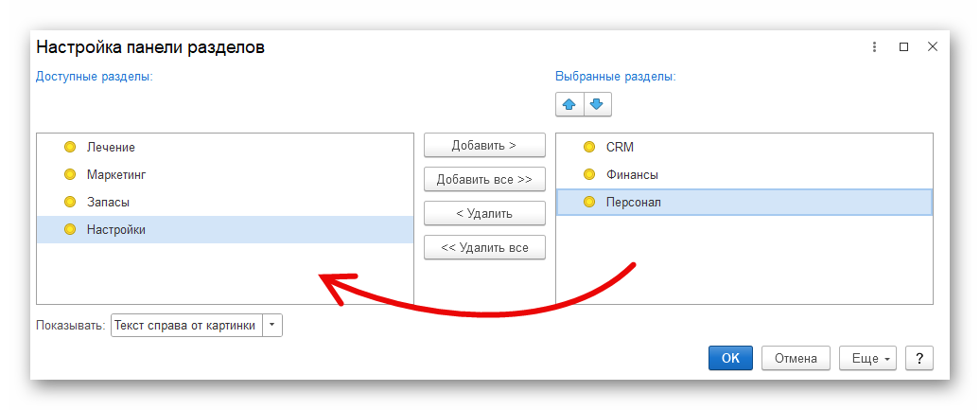Remove section with < Удалить button
Image resolution: width=980 pixels, height=410 pixels.
coord(484,213)
